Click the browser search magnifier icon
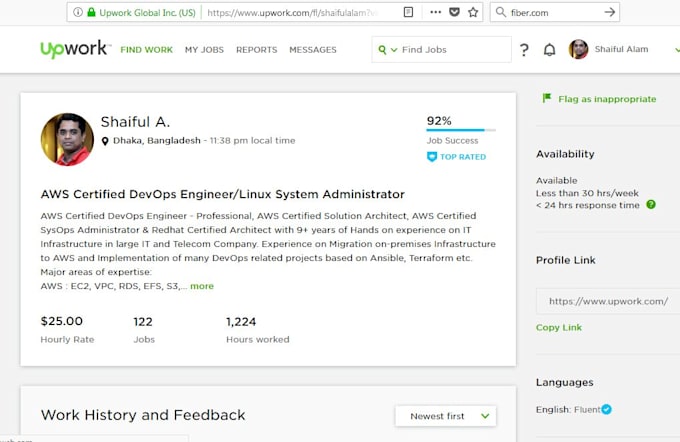The image size is (680, 442). pos(501,12)
